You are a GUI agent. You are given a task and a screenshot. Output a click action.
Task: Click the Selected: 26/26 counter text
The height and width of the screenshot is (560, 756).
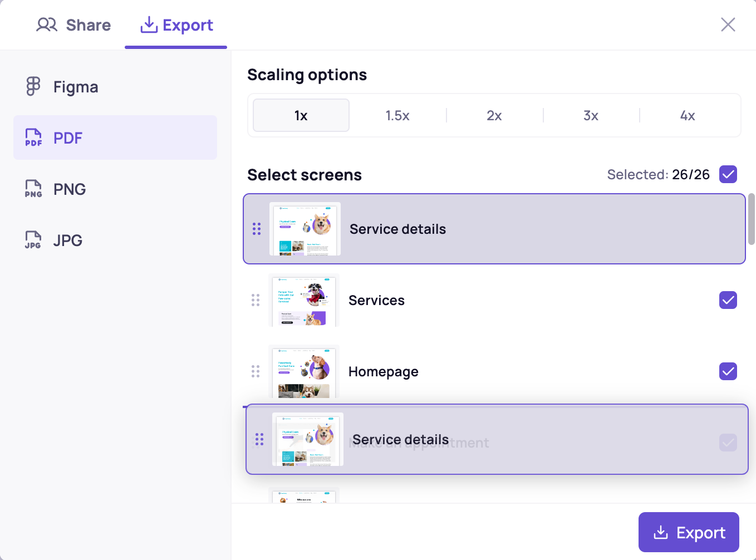(x=658, y=174)
